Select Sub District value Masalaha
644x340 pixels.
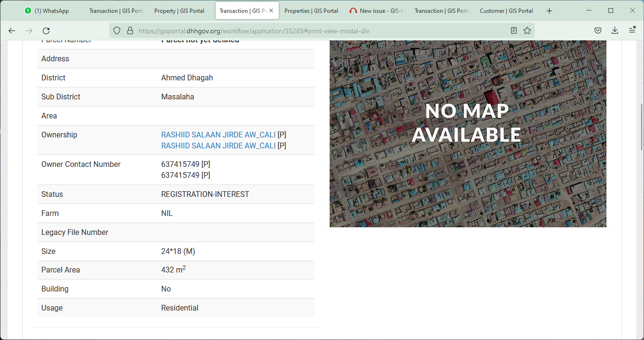click(x=178, y=97)
